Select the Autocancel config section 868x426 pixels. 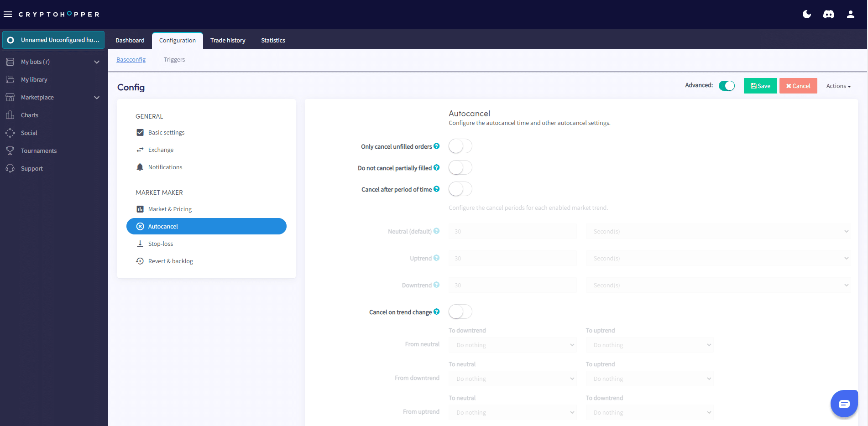(x=206, y=226)
